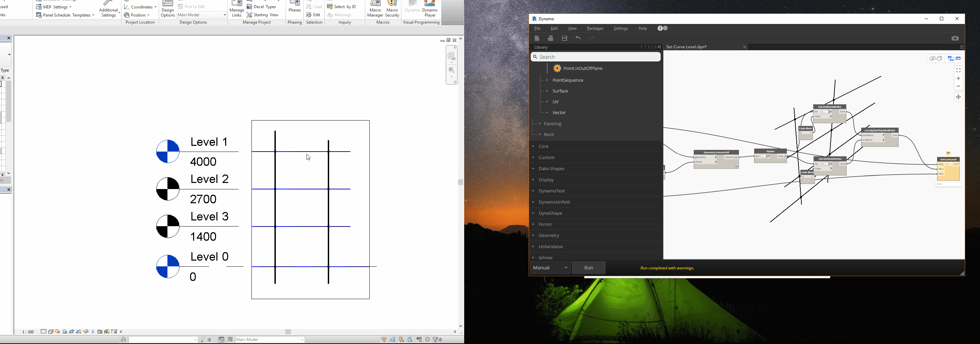Toggle Select Underlay Elements in status bar
Image resolution: width=980 pixels, height=344 pixels.
coord(393,340)
